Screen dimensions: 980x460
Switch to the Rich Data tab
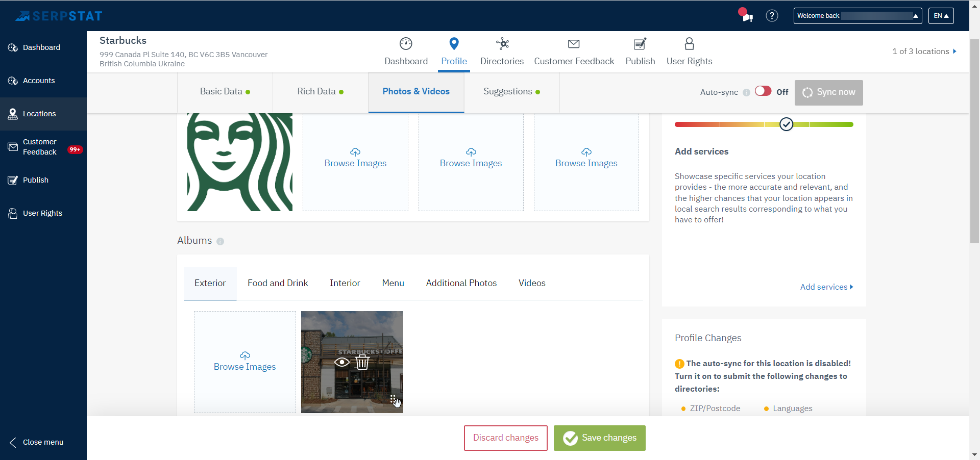click(320, 92)
